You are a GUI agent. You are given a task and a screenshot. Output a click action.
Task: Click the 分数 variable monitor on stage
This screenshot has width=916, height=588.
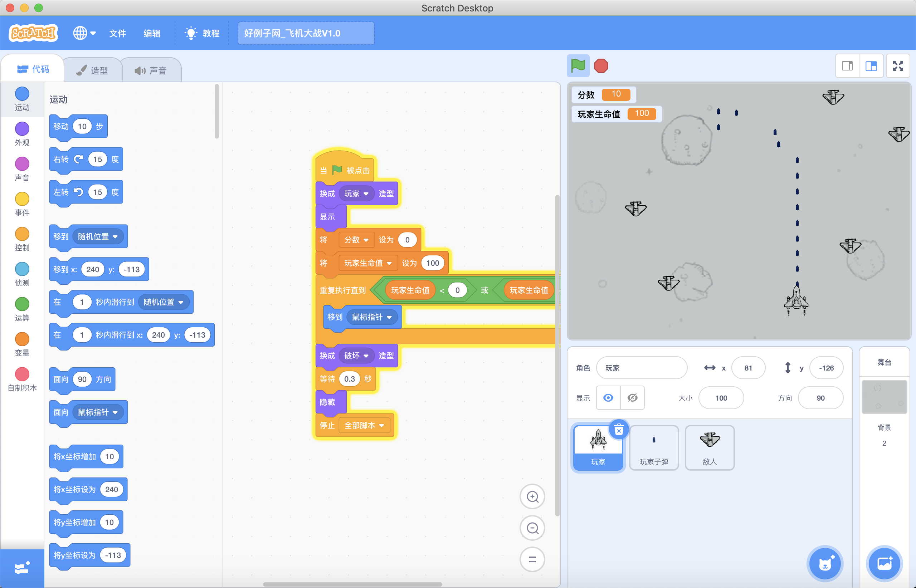(603, 94)
